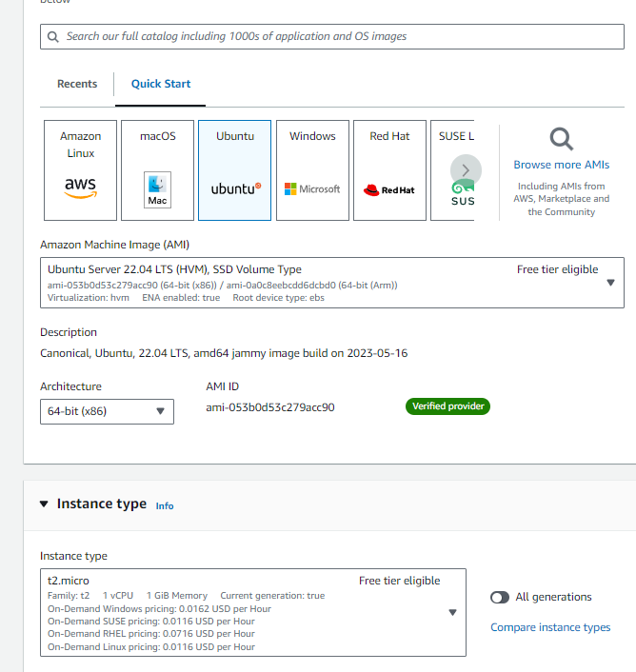The width and height of the screenshot is (636, 672).
Task: Select the Ubuntu logo tile
Action: coord(234,170)
